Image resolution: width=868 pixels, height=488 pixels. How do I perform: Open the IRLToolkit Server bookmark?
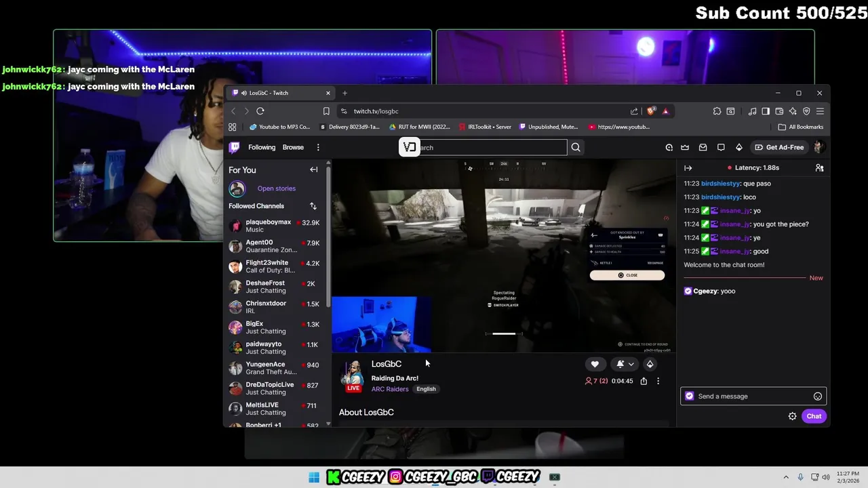[x=485, y=127]
